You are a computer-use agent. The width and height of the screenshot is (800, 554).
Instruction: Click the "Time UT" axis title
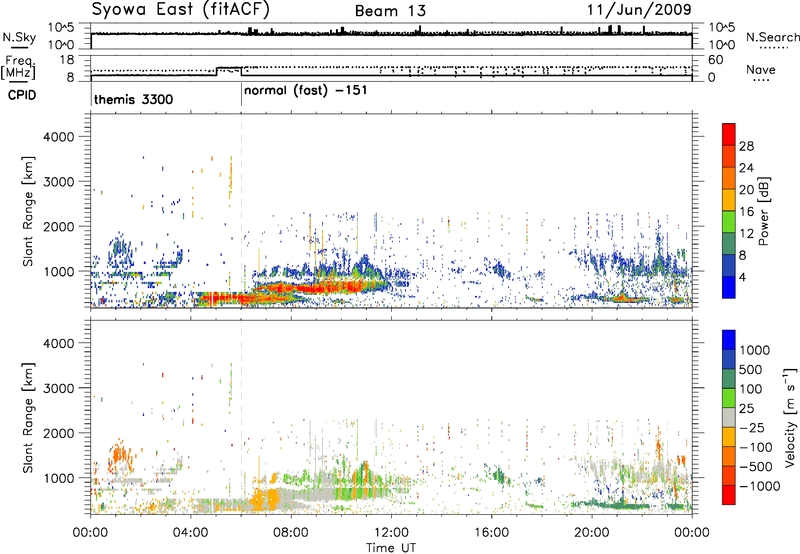point(391,547)
